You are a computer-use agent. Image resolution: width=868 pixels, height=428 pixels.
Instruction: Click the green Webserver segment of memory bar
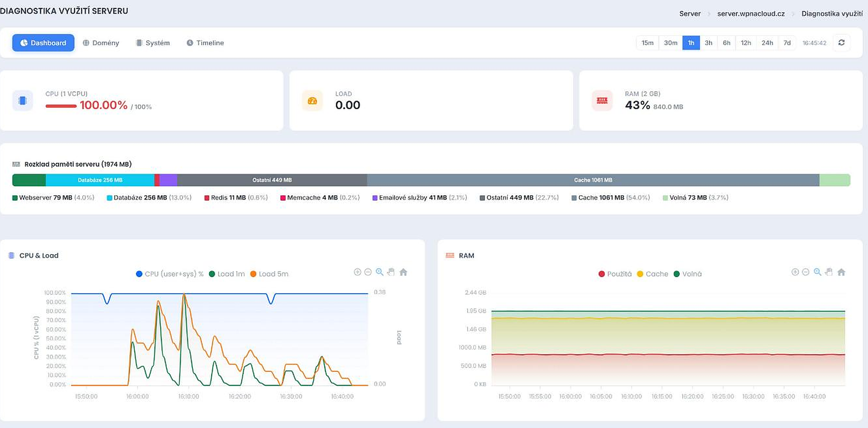tap(29, 180)
